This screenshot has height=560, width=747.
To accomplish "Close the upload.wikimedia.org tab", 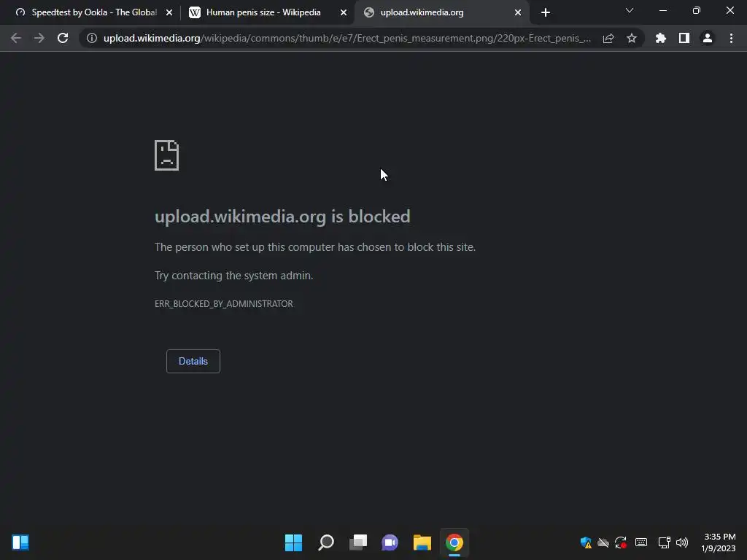I will pos(518,12).
